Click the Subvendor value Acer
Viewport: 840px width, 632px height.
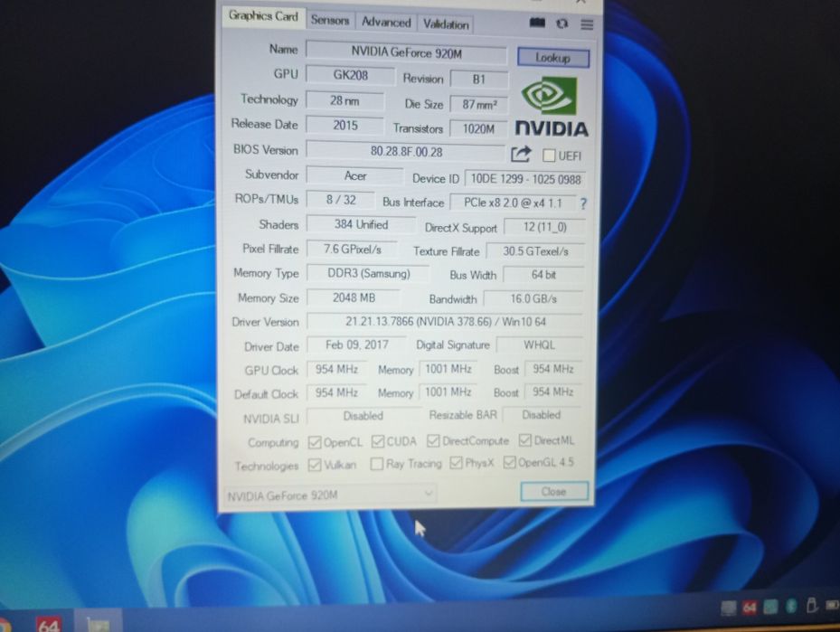pos(354,175)
